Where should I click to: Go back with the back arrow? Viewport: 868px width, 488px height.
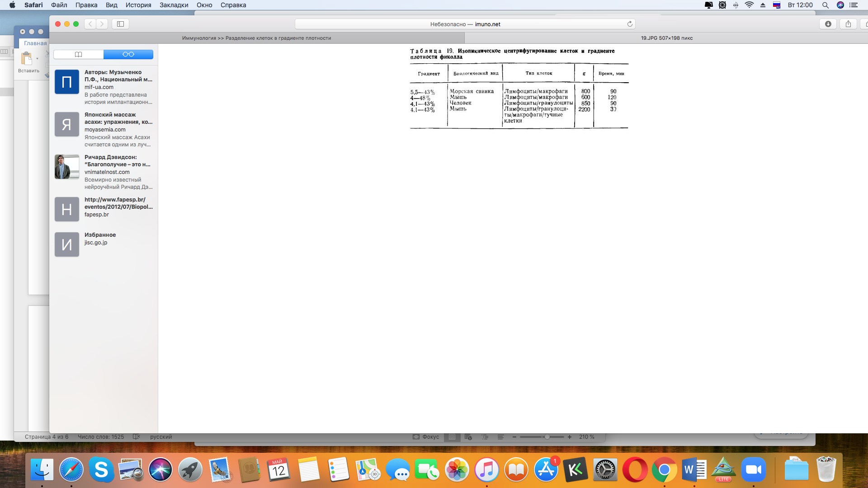point(90,24)
